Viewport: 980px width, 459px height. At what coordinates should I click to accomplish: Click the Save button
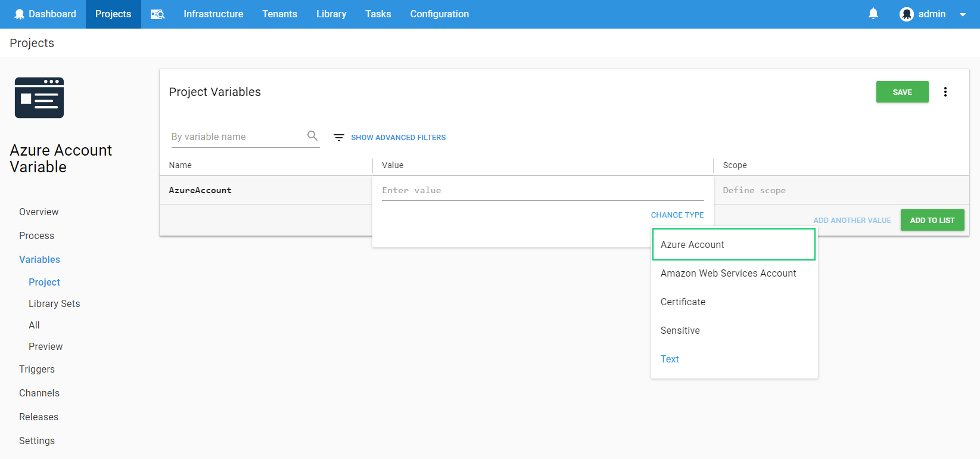(x=902, y=92)
